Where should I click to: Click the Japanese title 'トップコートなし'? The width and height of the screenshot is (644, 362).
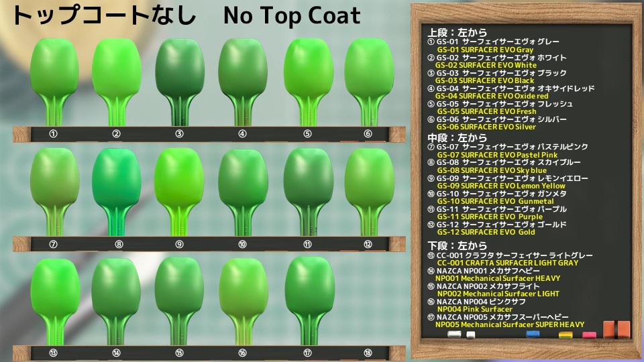[x=104, y=15]
